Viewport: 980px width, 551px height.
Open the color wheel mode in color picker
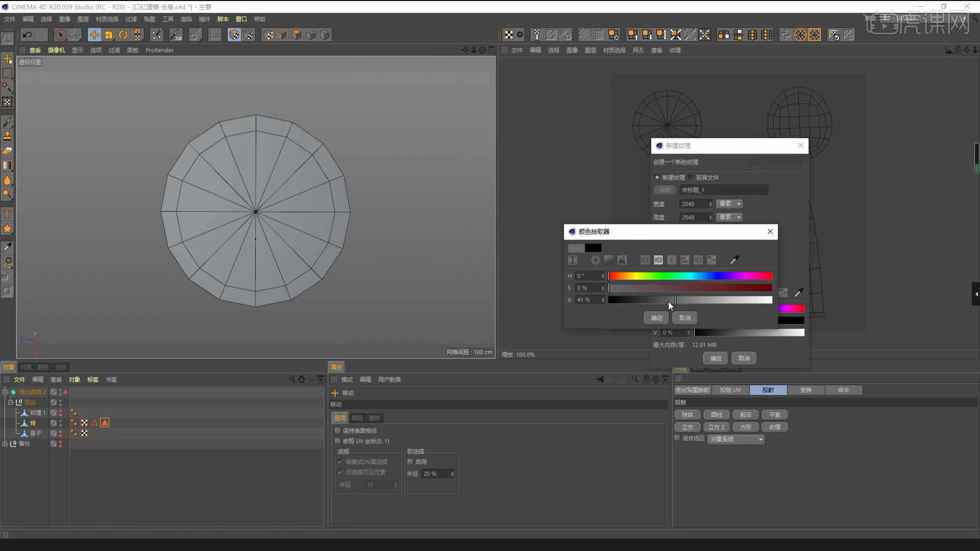point(595,260)
